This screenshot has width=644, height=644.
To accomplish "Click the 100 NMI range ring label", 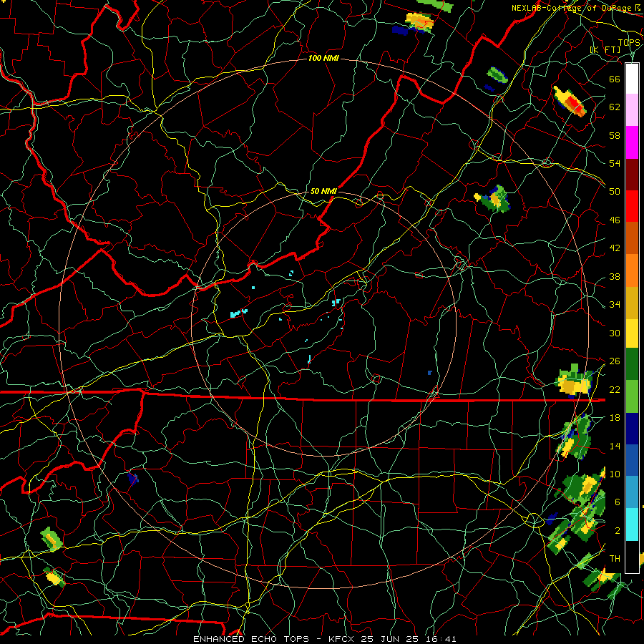I will pyautogui.click(x=323, y=59).
